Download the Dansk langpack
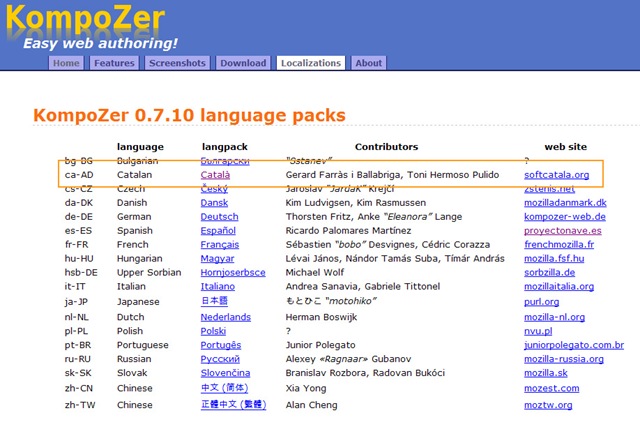640x436 pixels. [214, 202]
